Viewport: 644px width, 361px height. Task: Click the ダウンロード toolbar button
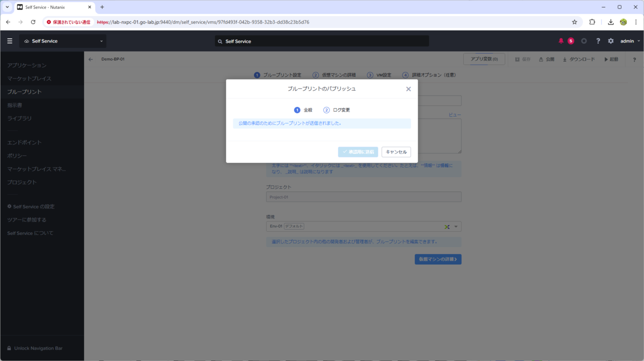point(579,59)
